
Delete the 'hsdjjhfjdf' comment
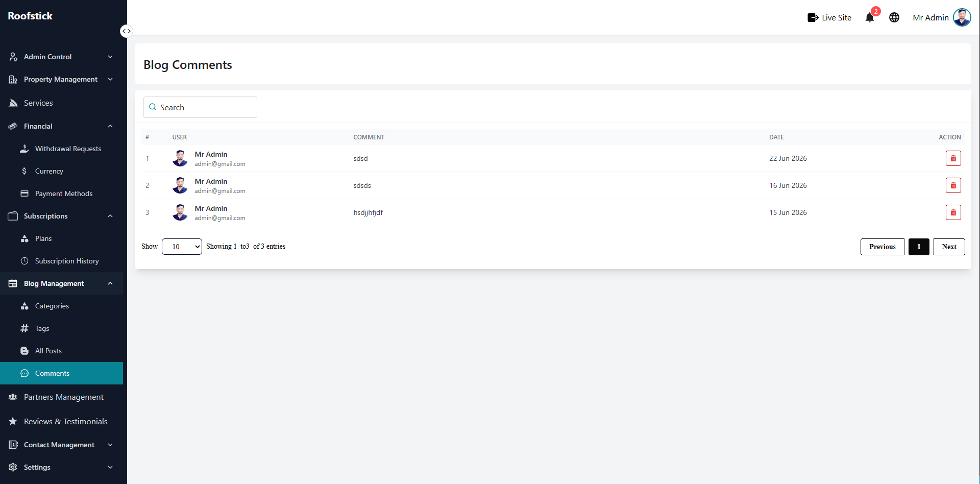[x=953, y=212]
